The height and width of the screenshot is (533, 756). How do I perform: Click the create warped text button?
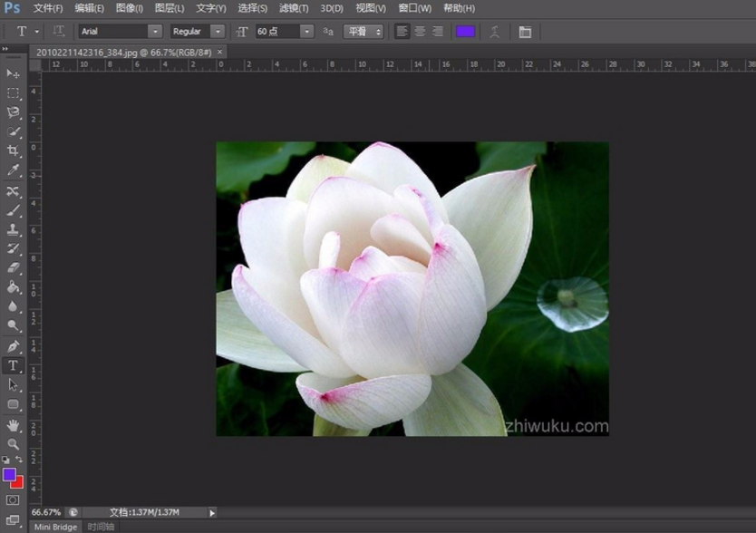(x=495, y=31)
